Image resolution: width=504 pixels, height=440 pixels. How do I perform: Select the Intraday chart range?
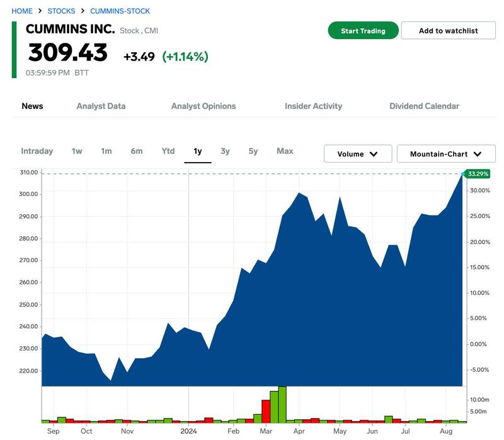pyautogui.click(x=37, y=151)
